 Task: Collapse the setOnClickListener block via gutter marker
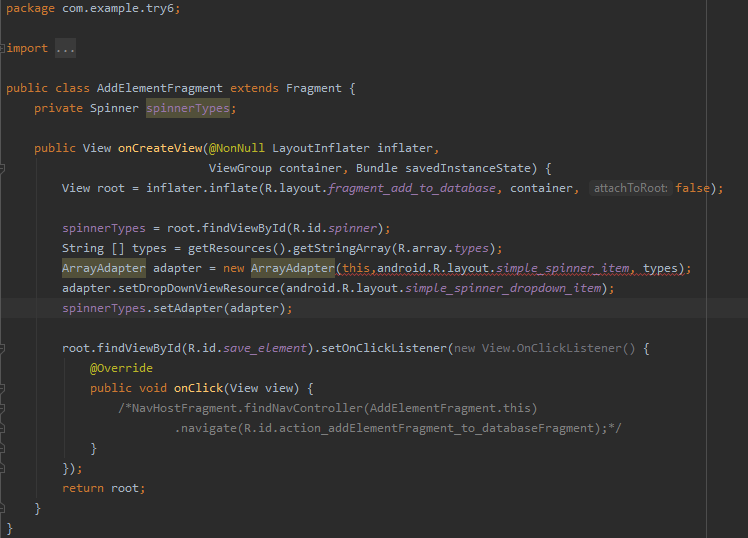[x=2, y=349]
